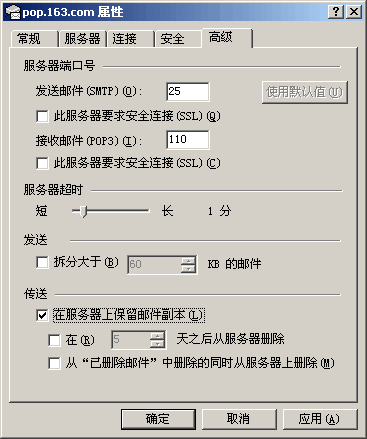Image resolution: width=367 pixels, height=439 pixels.
Task: Decrease days spinner down arrow
Action: (x=157, y=344)
